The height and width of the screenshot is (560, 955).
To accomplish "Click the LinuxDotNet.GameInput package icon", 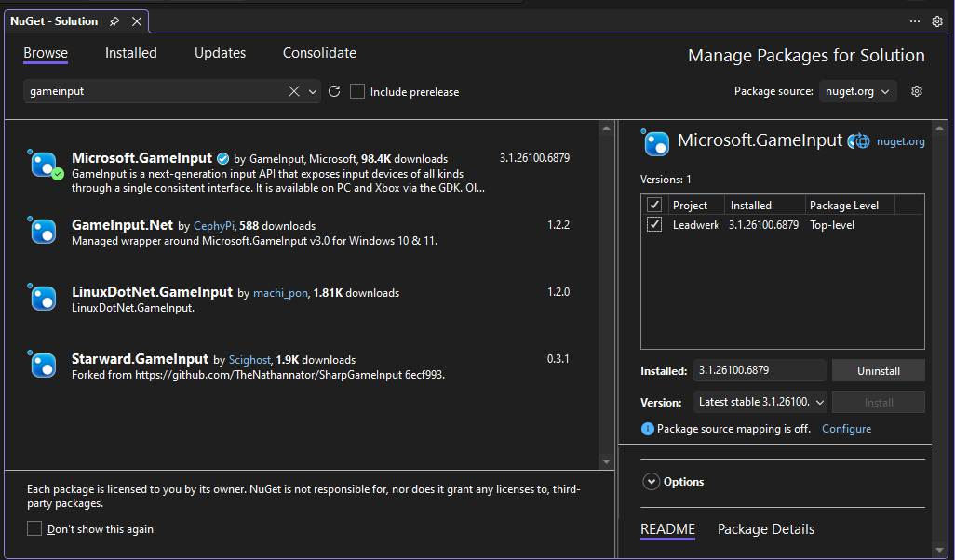I will coord(44,298).
